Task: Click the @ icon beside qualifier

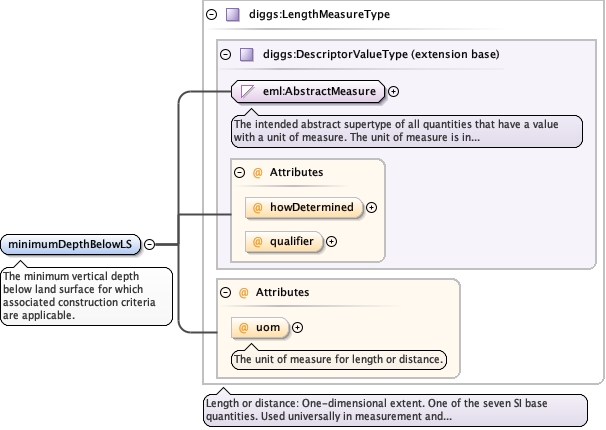Action: (257, 241)
